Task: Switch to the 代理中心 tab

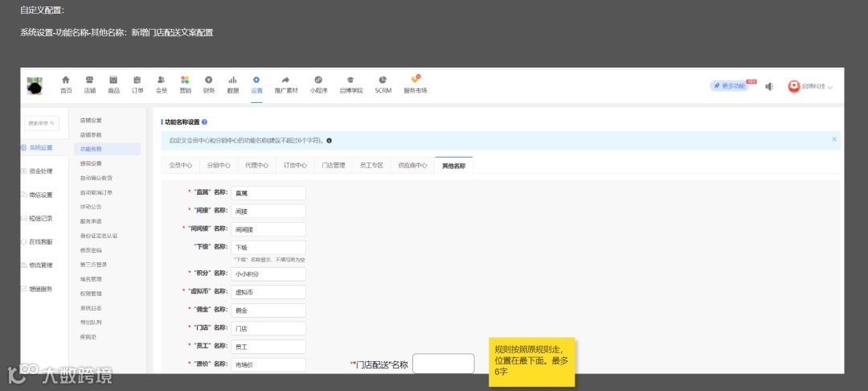Action: [257, 165]
